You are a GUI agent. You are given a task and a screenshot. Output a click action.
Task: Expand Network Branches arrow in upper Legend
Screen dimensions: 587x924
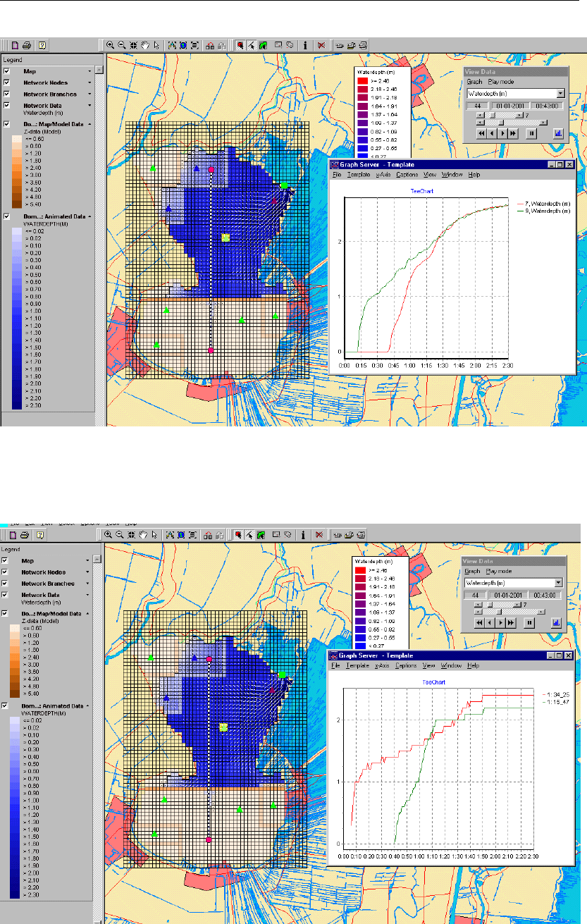89,94
